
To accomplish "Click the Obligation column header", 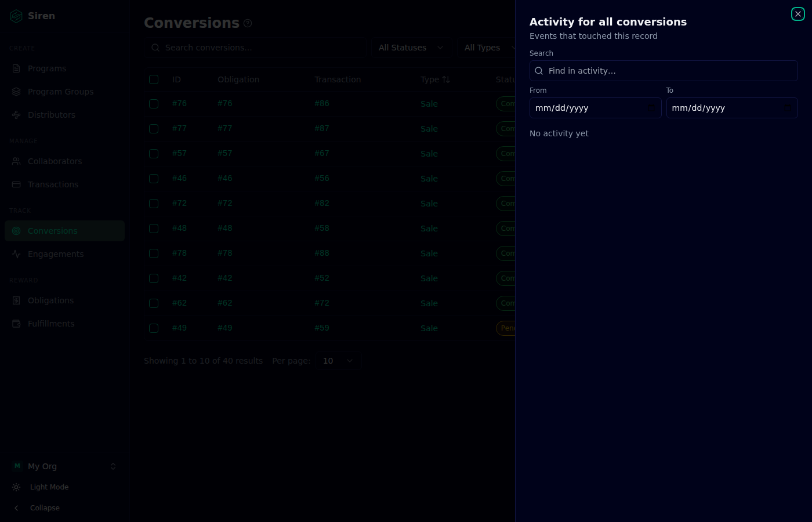I will tap(238, 79).
